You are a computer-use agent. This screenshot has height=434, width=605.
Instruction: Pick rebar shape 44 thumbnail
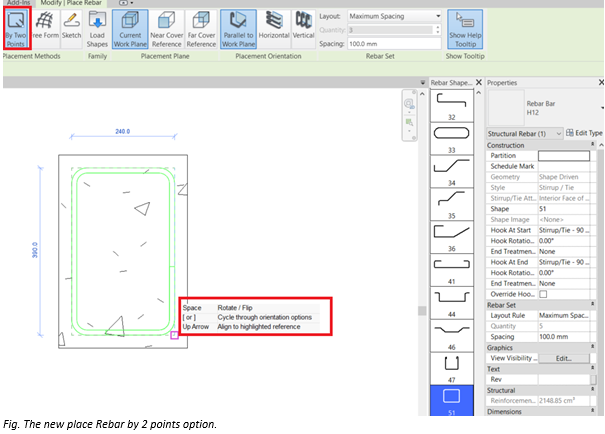[451, 302]
